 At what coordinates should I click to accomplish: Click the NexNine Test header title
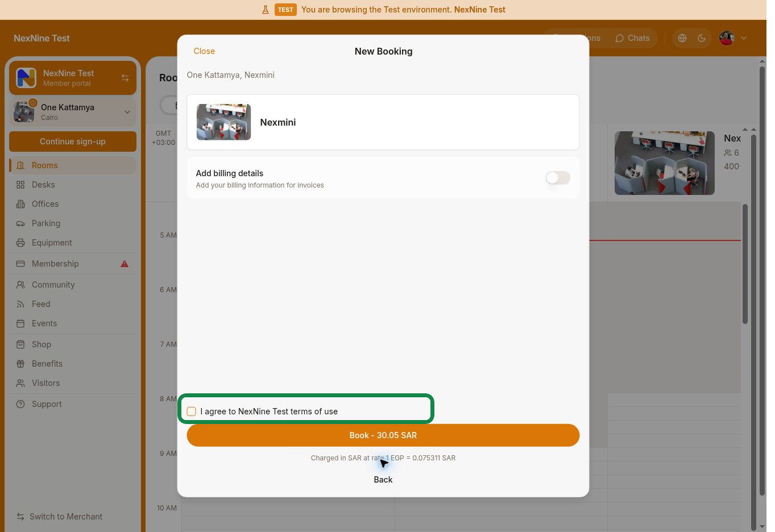(x=42, y=38)
